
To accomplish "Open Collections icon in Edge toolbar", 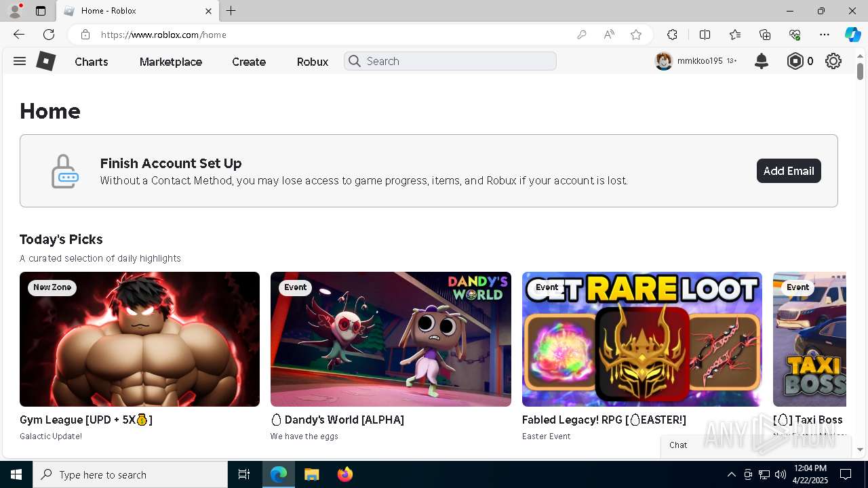I will 765,35.
